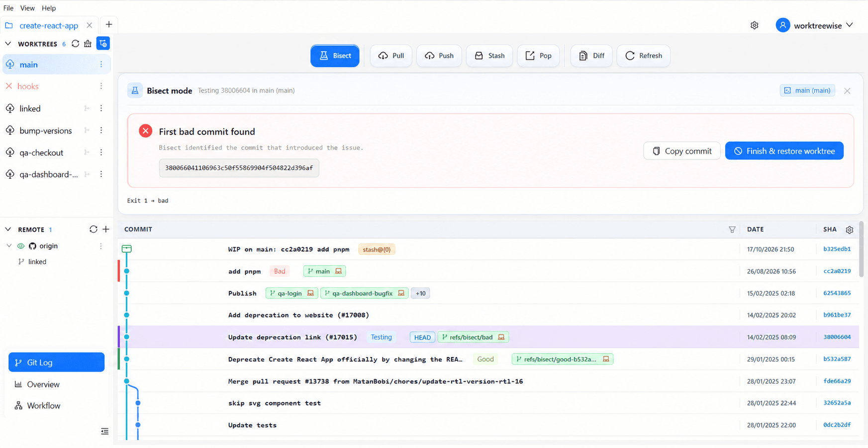
Task: Click the Copy commit button
Action: coord(682,151)
